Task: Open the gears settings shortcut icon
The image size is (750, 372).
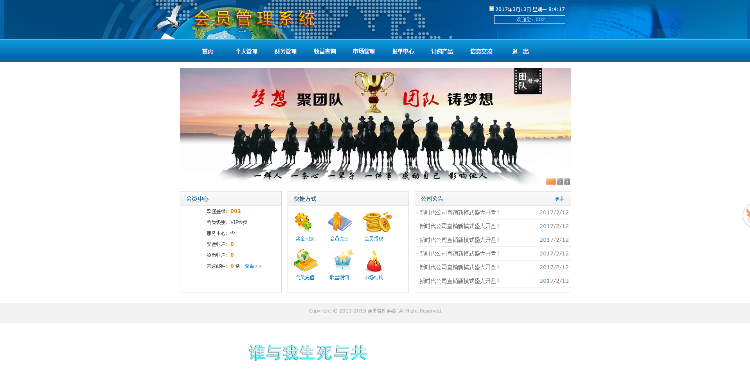Action: point(304,222)
